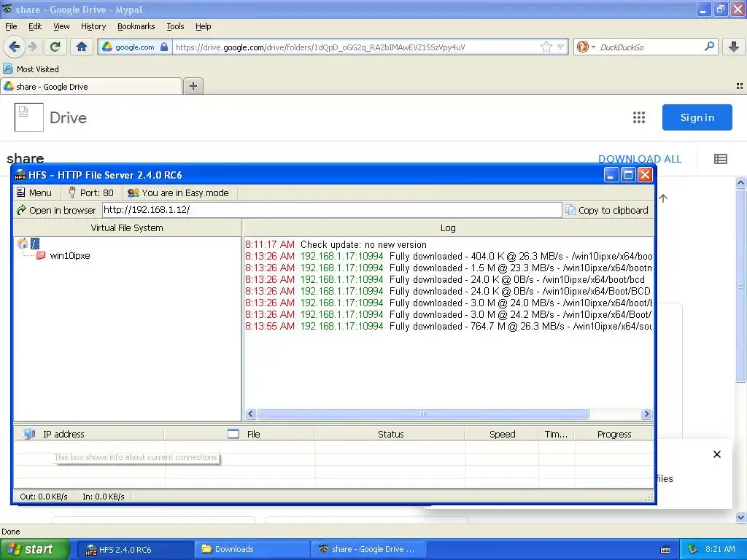Click the Sign in button
747x560 pixels.
click(697, 117)
